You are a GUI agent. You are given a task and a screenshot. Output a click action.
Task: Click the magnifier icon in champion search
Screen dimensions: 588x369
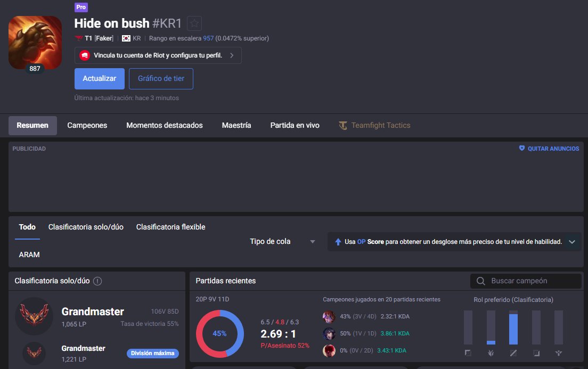coord(481,281)
